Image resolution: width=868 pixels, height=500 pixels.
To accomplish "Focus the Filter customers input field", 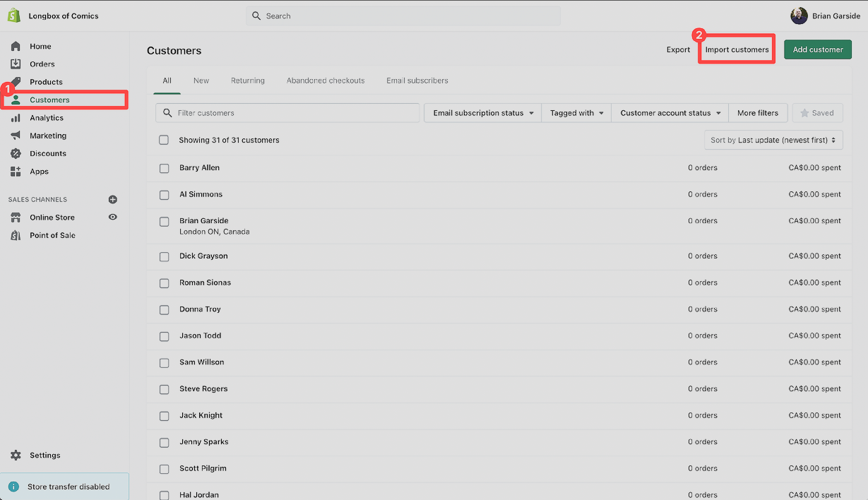I will pyautogui.click(x=287, y=113).
